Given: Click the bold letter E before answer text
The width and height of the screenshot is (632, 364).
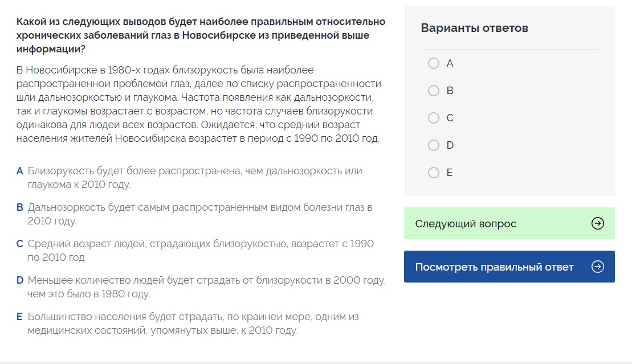Looking at the screenshot, I should (x=19, y=317).
